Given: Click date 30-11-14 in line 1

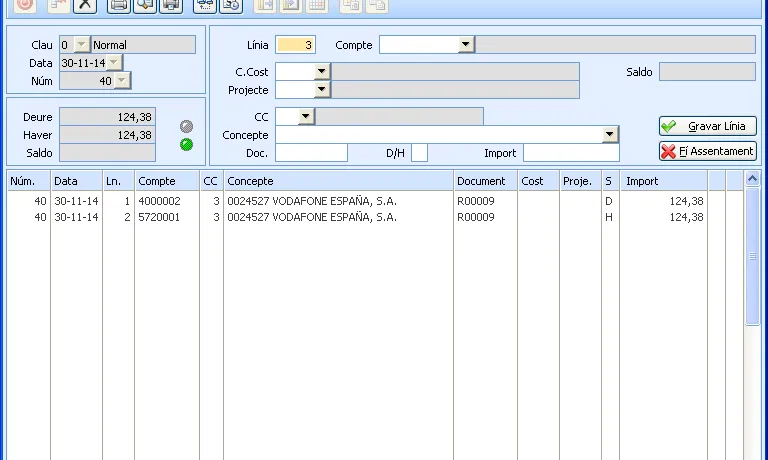Looking at the screenshot, I should click(76, 201).
